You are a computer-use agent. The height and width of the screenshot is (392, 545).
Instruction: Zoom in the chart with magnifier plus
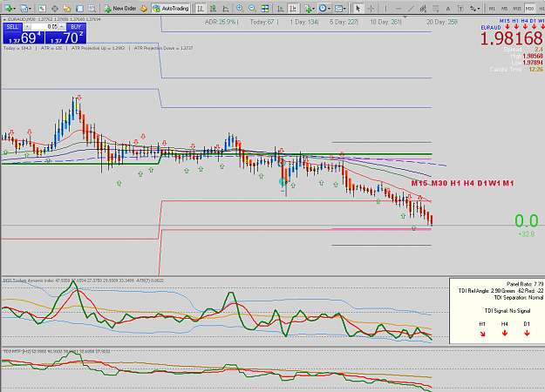pos(240,9)
